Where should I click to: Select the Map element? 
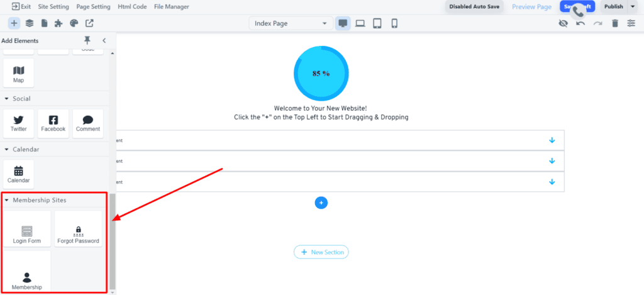pos(18,73)
